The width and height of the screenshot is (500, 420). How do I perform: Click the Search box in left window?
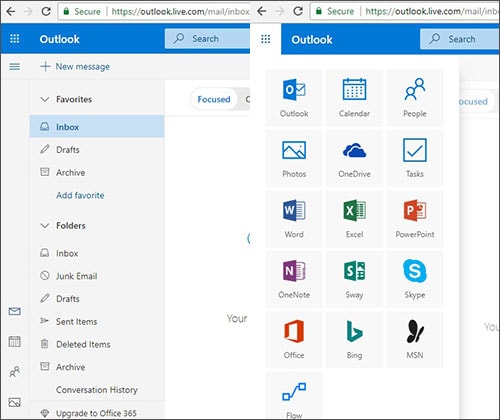point(207,39)
